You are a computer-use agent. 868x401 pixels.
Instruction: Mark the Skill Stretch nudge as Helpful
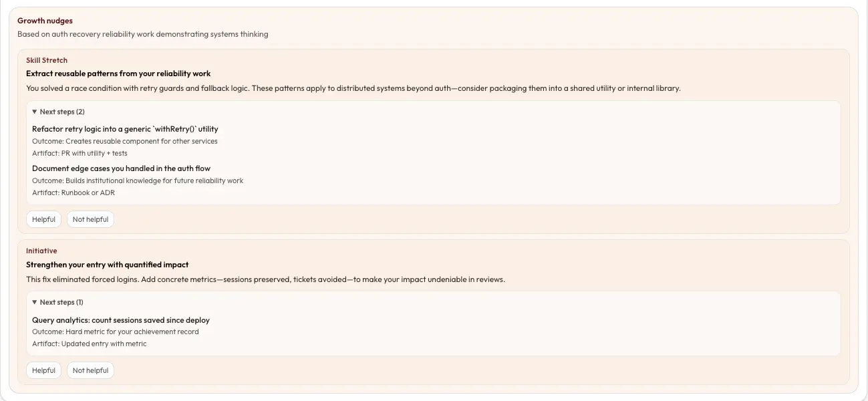[x=43, y=219]
